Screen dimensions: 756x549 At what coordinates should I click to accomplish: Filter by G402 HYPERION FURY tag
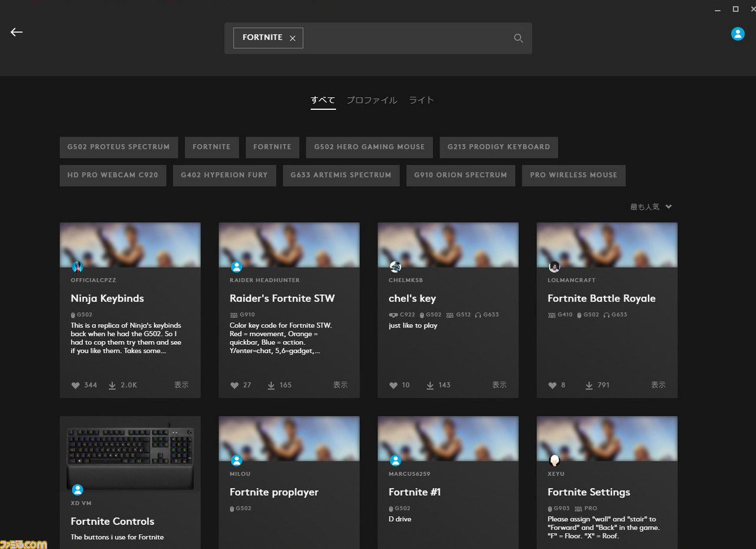click(x=224, y=175)
